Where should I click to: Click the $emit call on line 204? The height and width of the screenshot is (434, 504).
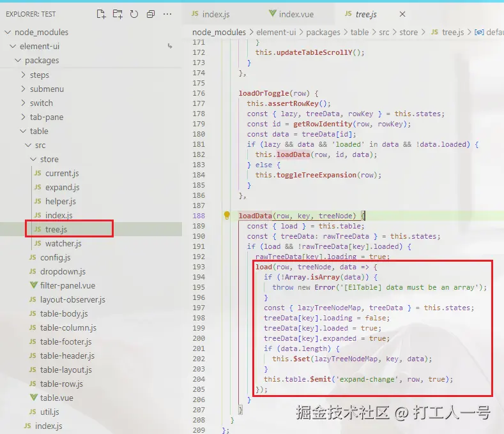(321, 379)
